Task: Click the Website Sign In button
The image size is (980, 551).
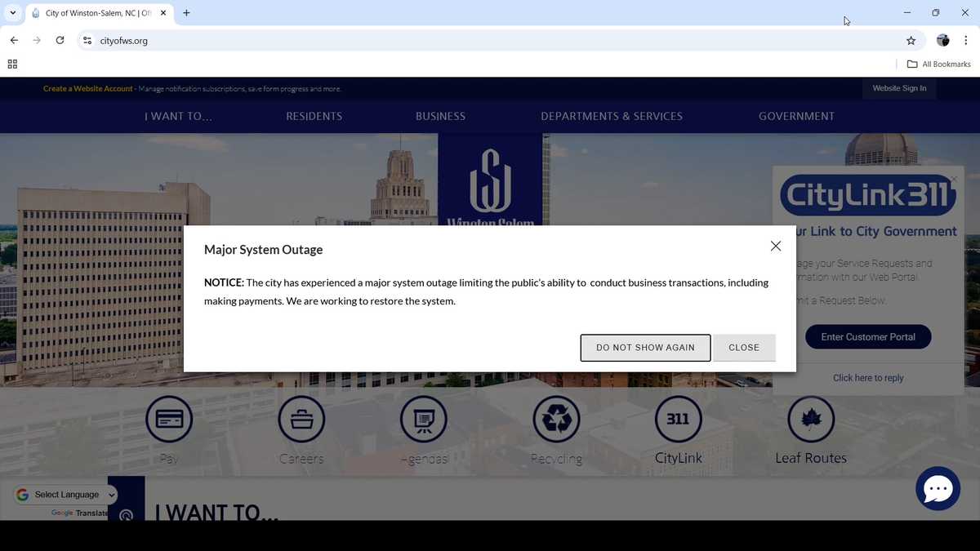Action: pyautogui.click(x=899, y=88)
